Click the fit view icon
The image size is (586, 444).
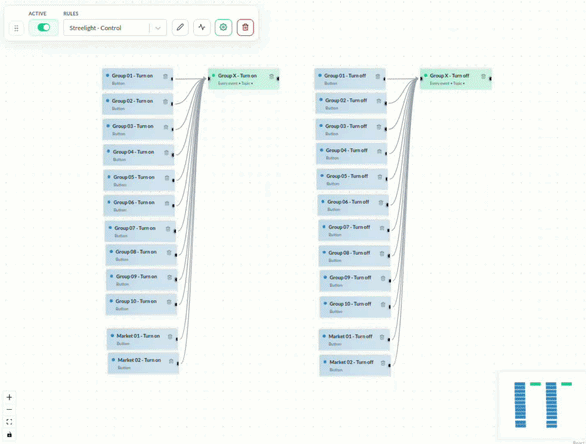coord(9,422)
